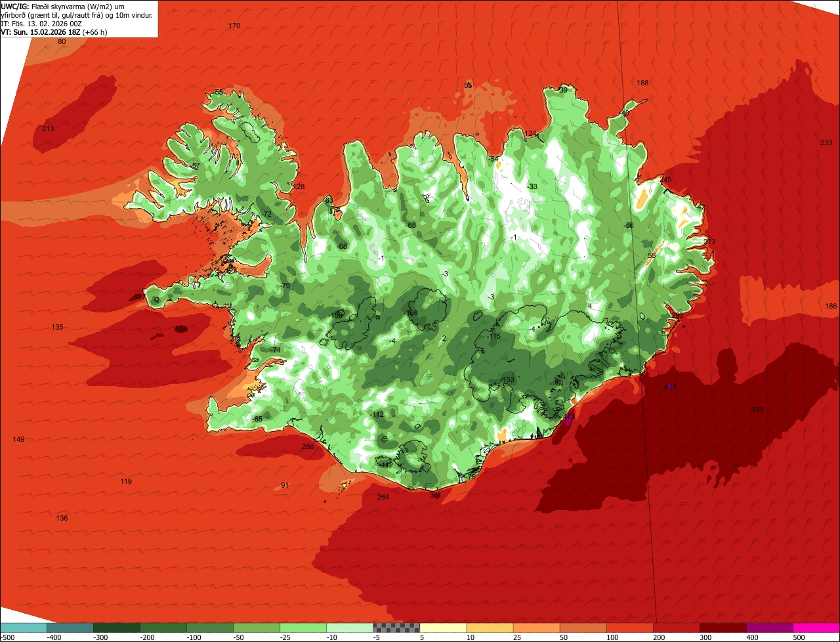Click the map value '136' in the southwest sea
This screenshot has width=840, height=642.
pos(62,518)
